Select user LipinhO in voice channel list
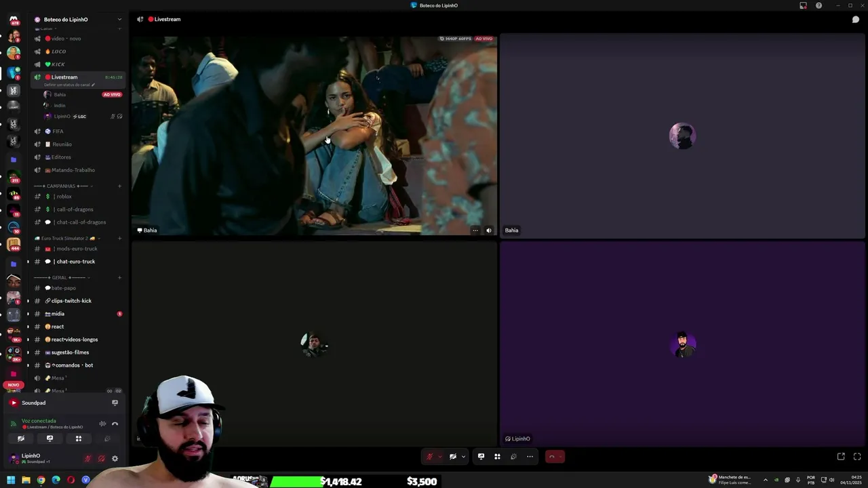868x488 pixels. pyautogui.click(x=62, y=117)
